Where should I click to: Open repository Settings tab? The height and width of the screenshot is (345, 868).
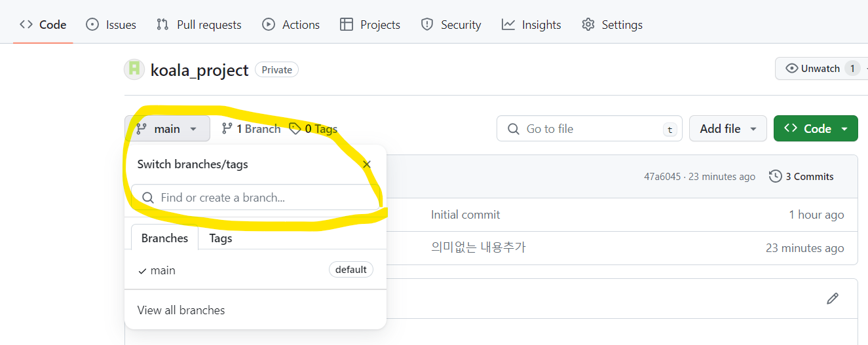pyautogui.click(x=612, y=25)
